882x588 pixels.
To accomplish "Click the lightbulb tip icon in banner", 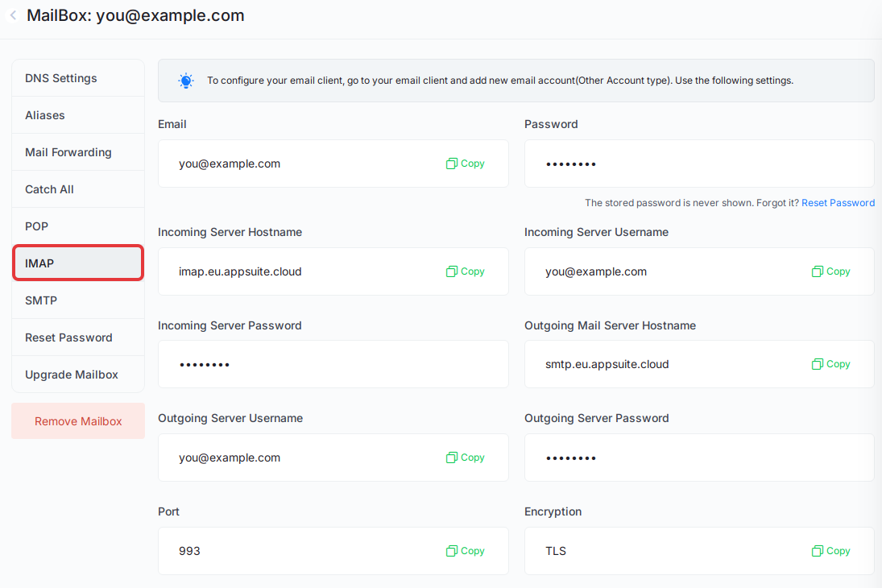I will click(x=185, y=81).
